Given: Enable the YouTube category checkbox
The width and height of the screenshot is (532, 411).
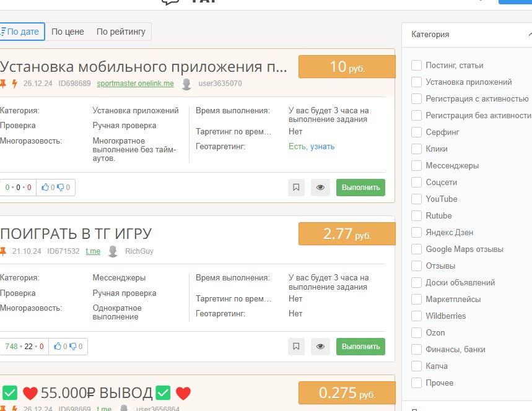Looking at the screenshot, I should pos(416,199).
